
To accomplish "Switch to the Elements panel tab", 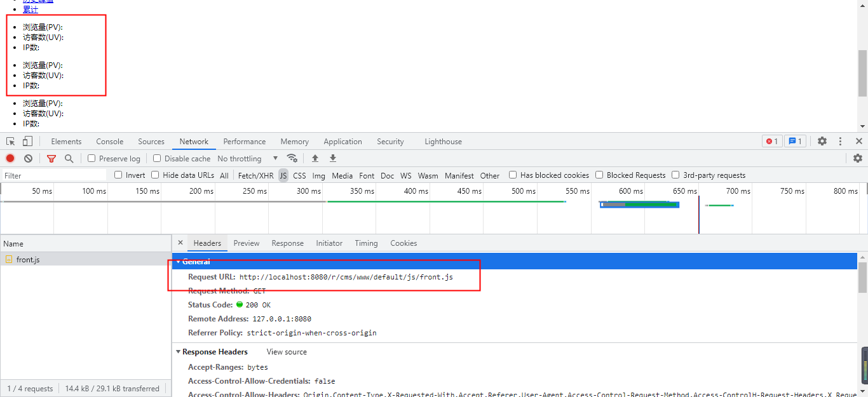I will click(x=66, y=142).
